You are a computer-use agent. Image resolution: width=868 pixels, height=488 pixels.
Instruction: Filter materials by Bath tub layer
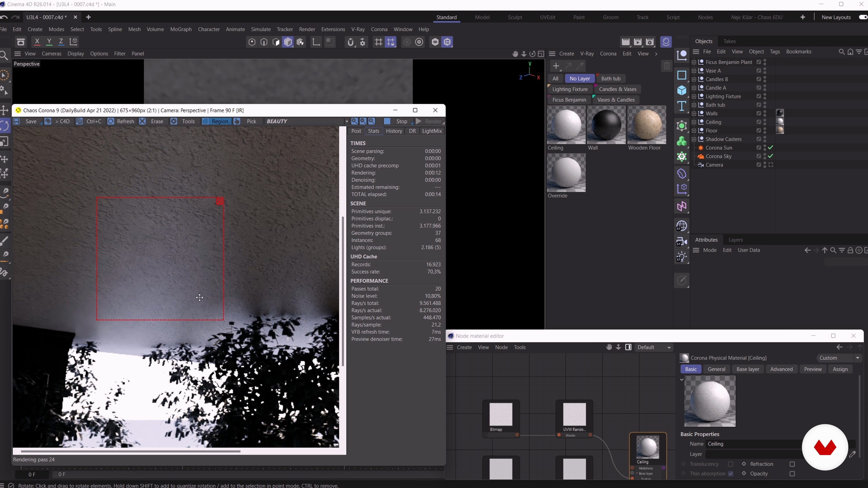coord(611,79)
